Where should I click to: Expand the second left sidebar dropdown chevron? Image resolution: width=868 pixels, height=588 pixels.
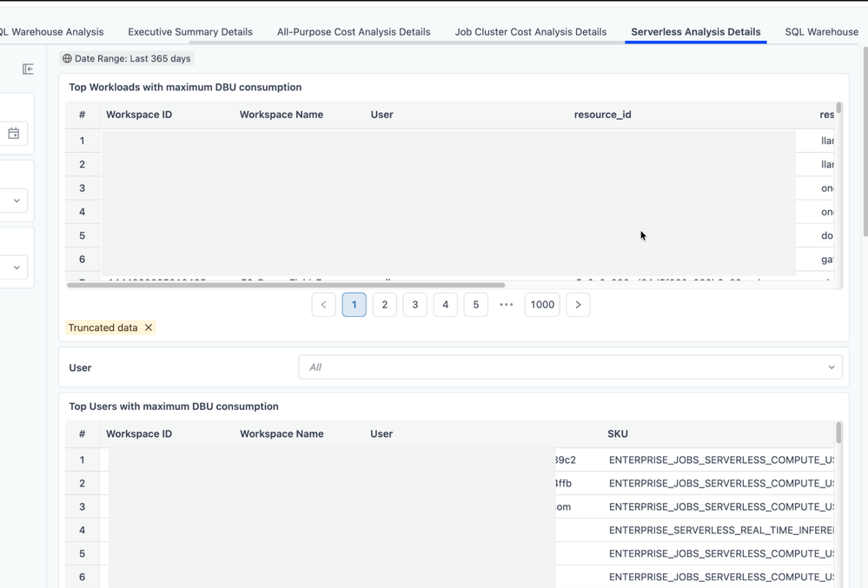pos(17,268)
